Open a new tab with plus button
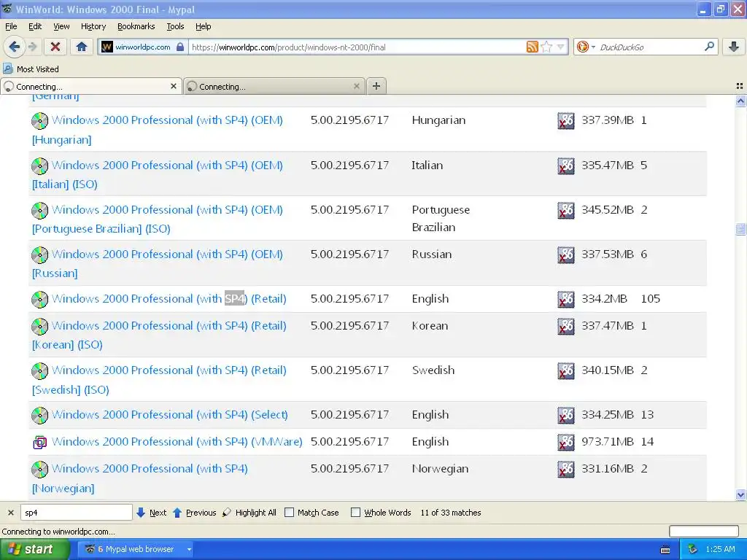747x560 pixels. tap(376, 86)
